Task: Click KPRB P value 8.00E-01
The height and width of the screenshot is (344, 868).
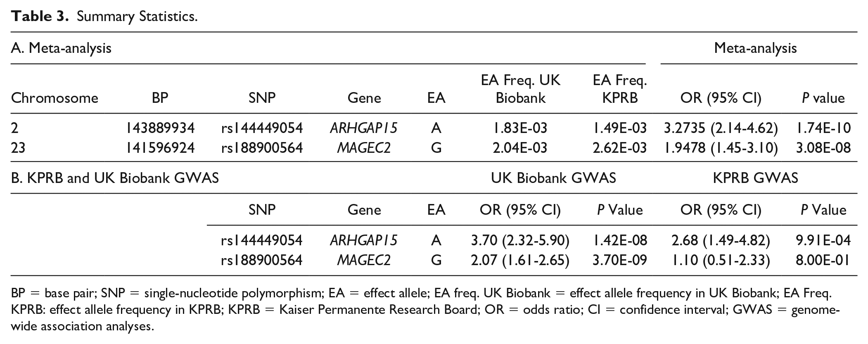Action: click(823, 260)
